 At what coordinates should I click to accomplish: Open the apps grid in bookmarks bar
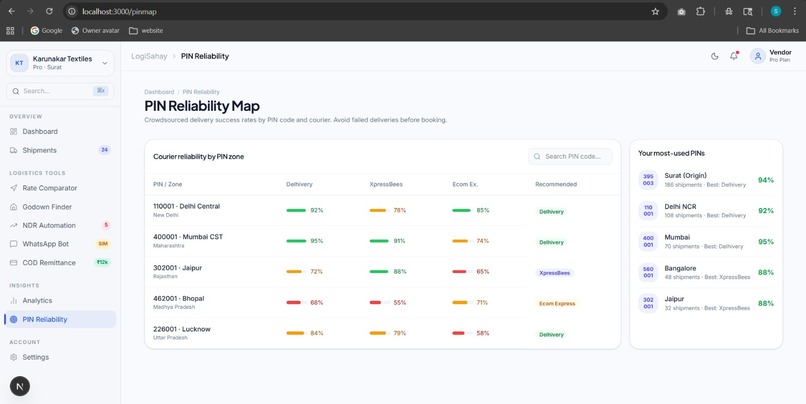[10, 31]
